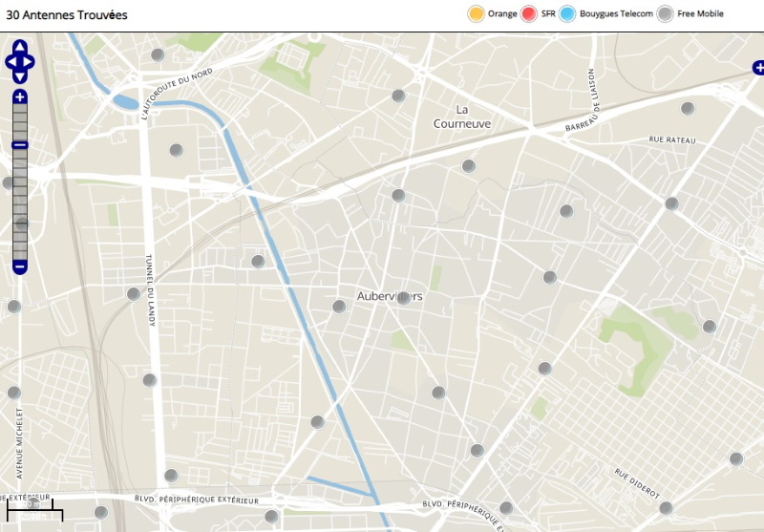Select the Free Mobile legend label
This screenshot has height=532, width=764.
tap(700, 13)
